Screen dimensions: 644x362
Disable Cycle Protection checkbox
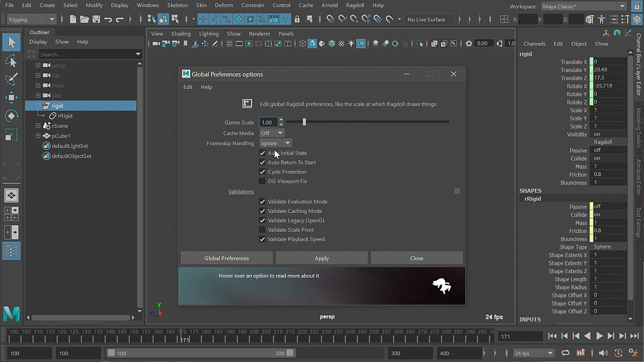pyautogui.click(x=262, y=172)
